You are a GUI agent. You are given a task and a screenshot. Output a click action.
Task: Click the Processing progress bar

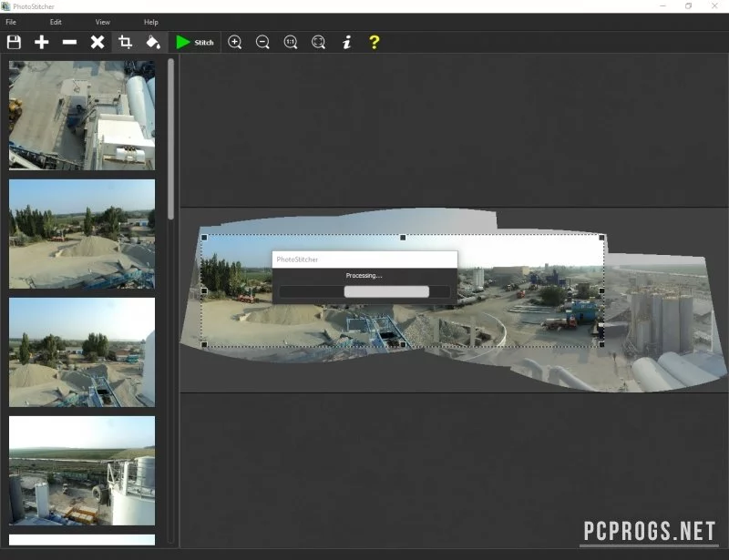tap(364, 291)
